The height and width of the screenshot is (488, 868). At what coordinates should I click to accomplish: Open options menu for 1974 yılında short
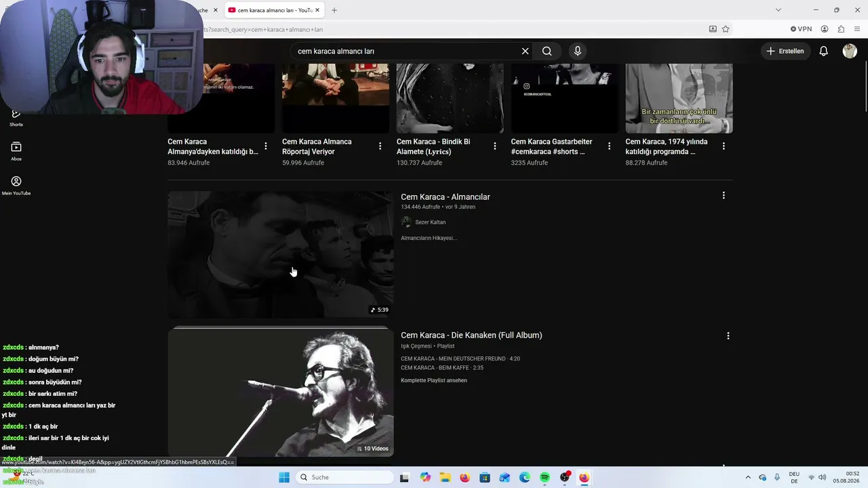point(724,146)
